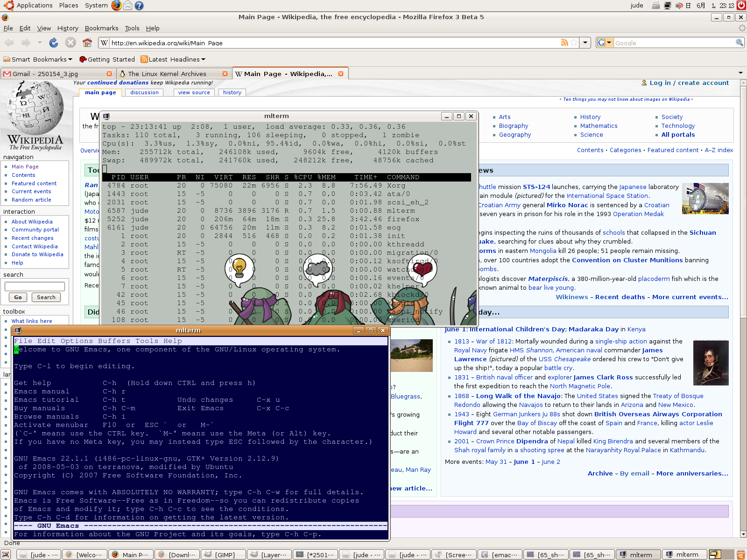Click in the Google search box

click(674, 42)
